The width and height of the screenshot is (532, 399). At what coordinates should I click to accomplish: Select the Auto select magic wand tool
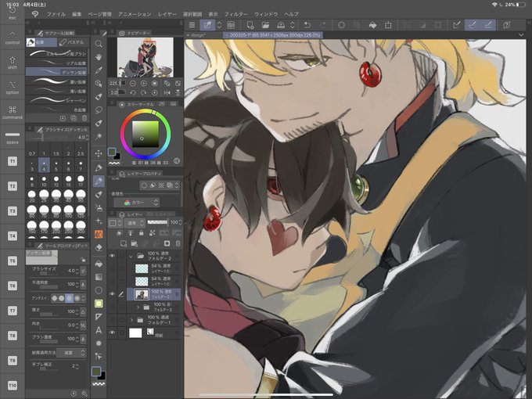[x=99, y=136]
